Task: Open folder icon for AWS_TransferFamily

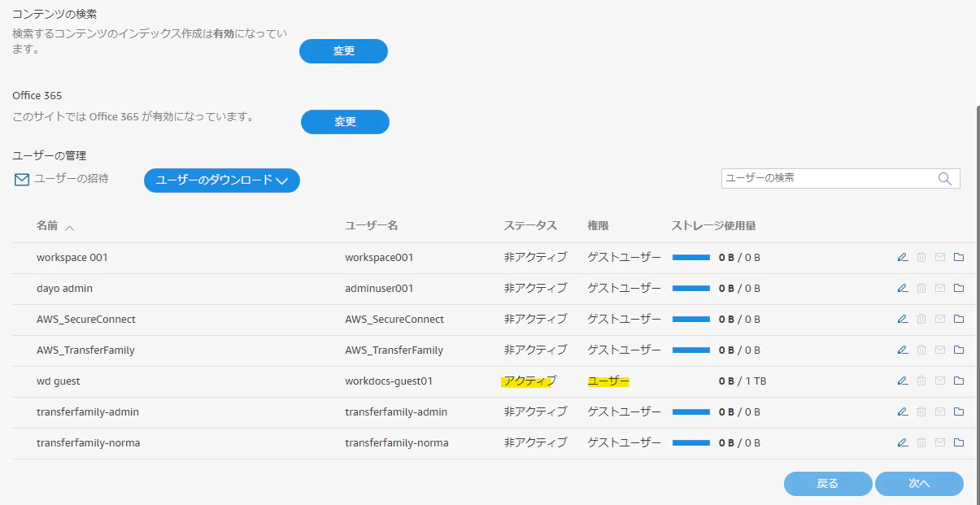Action: 959,350
